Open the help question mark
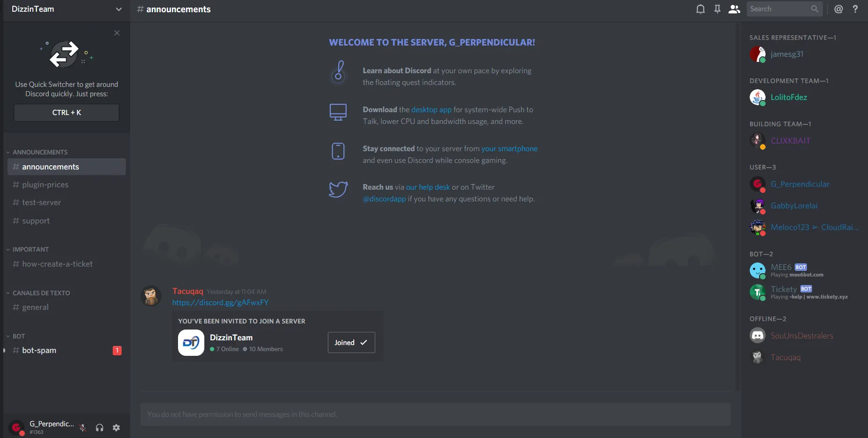Screen dimensions: 868x438 click(x=855, y=9)
